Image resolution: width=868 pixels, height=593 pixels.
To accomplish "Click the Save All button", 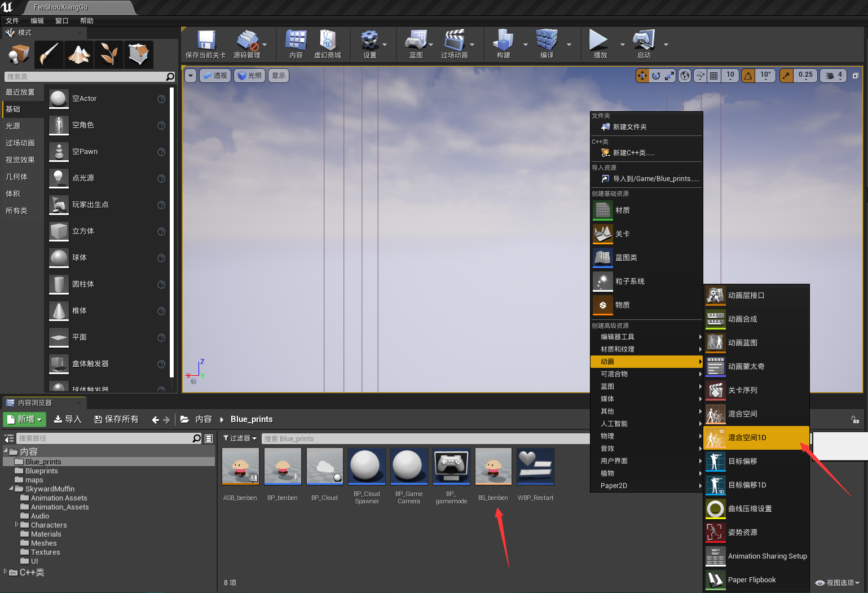I will [x=116, y=419].
